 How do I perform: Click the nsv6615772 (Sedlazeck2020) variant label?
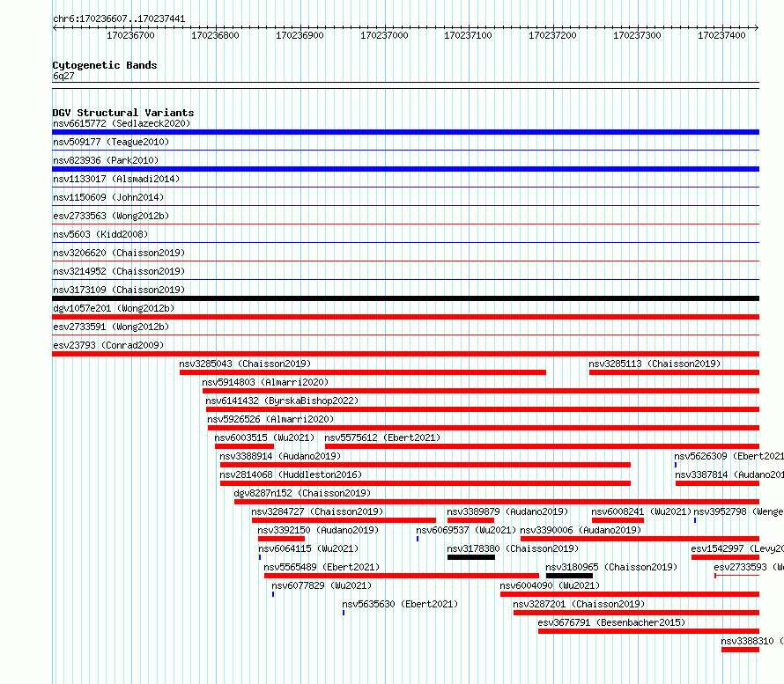point(122,123)
